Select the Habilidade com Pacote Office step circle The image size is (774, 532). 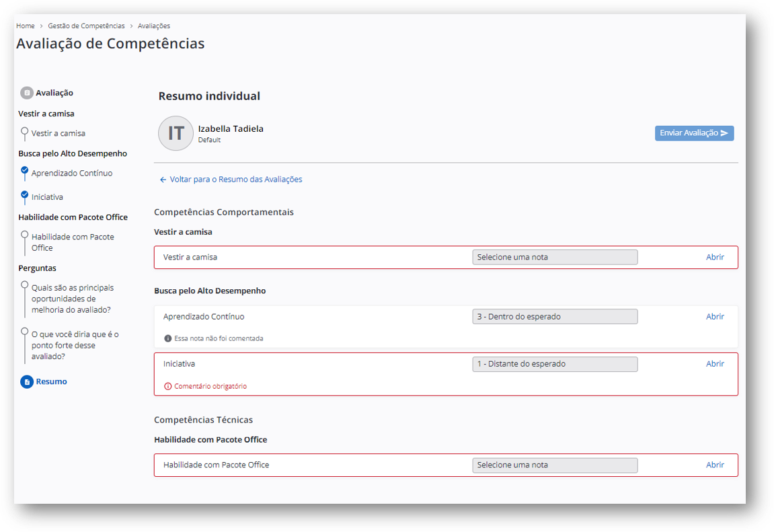(x=25, y=235)
